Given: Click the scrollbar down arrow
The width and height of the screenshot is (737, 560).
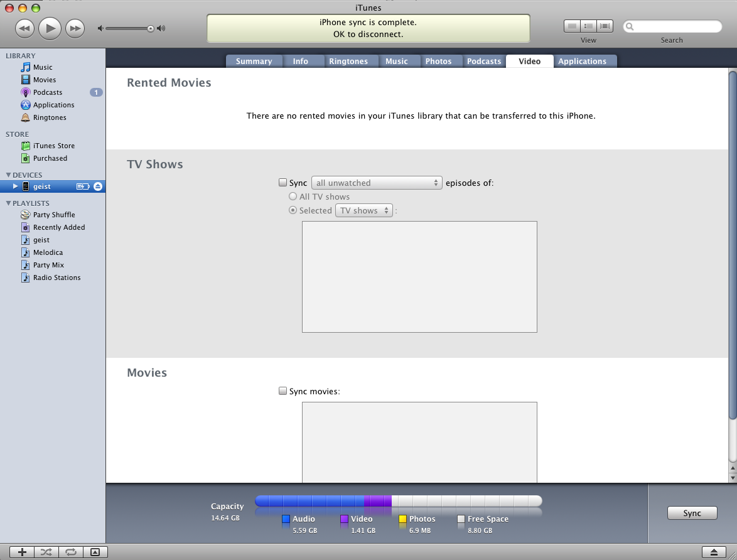Looking at the screenshot, I should point(733,478).
